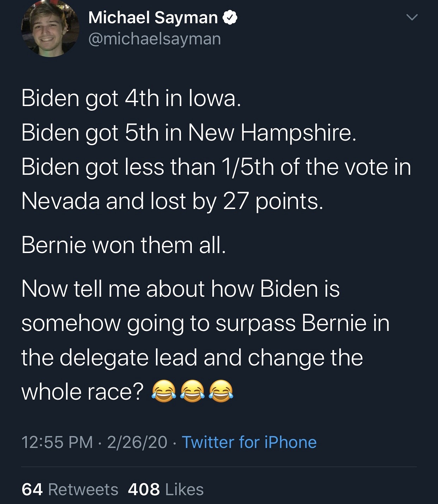This screenshot has width=438, height=504.
Task: Open the Michael Sayman display name
Action: [153, 18]
